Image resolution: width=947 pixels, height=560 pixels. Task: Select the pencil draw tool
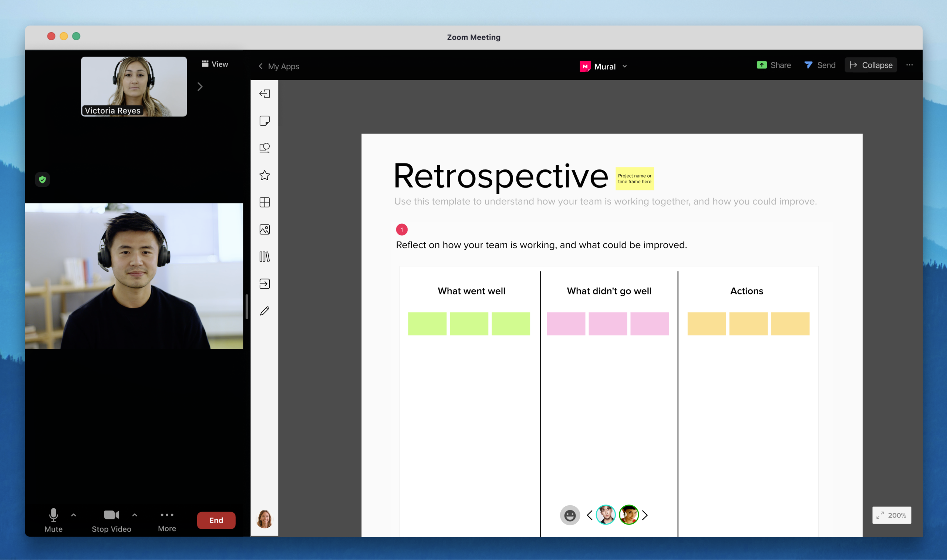[264, 311]
